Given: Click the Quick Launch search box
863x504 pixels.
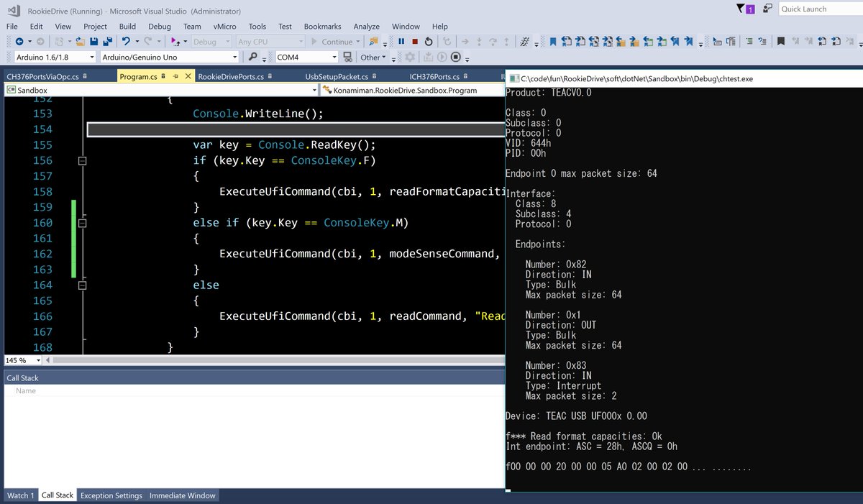Looking at the screenshot, I should [x=821, y=9].
